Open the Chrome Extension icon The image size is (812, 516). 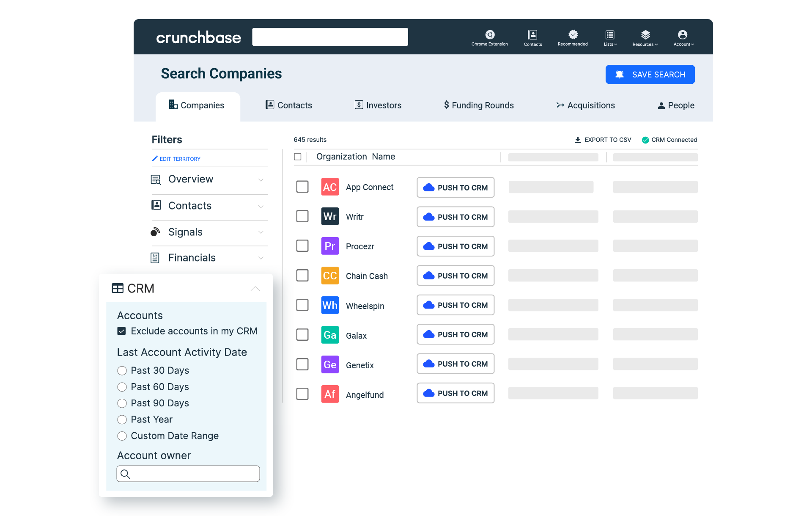[490, 34]
